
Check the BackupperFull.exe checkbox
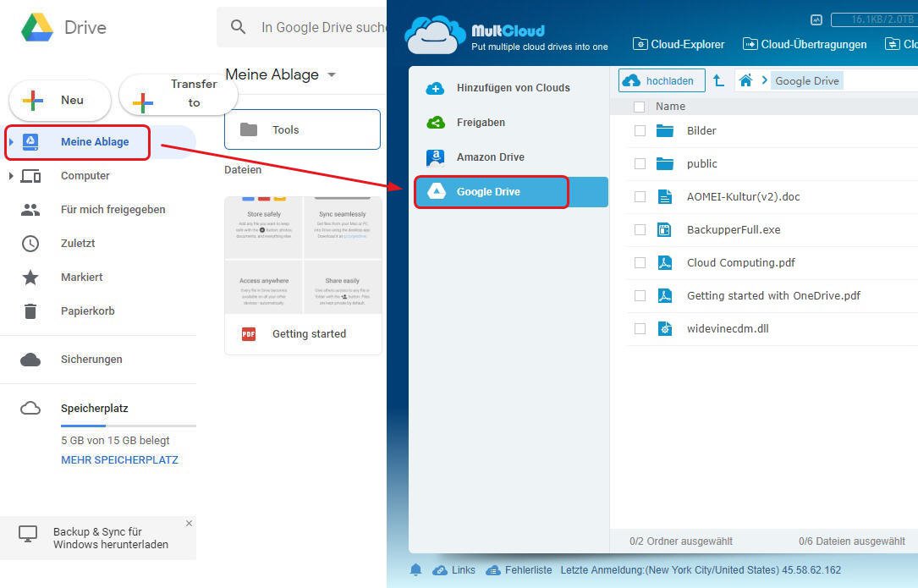pos(640,230)
